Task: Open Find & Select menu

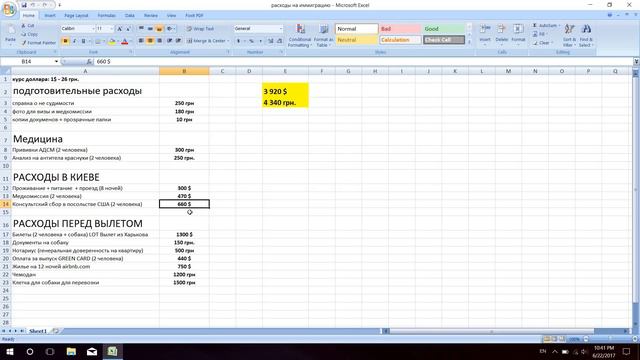Action: tap(586, 35)
